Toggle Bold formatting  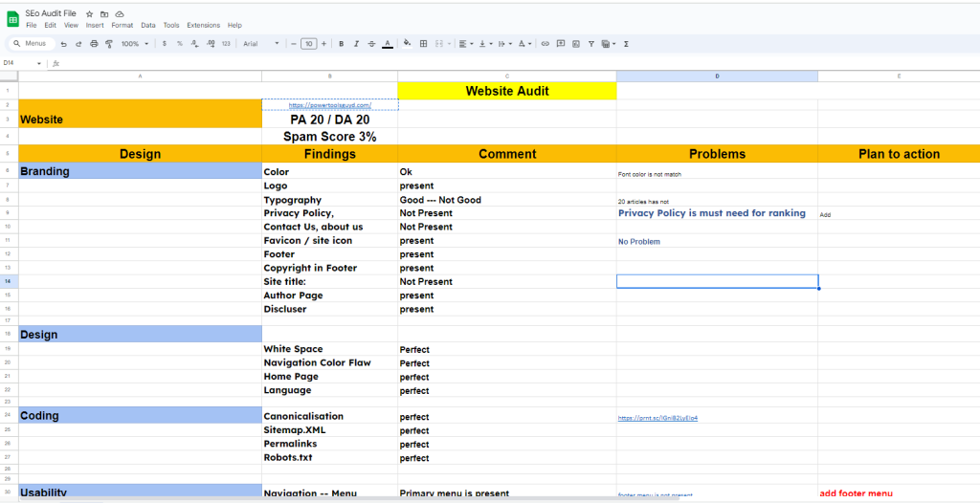click(x=342, y=44)
